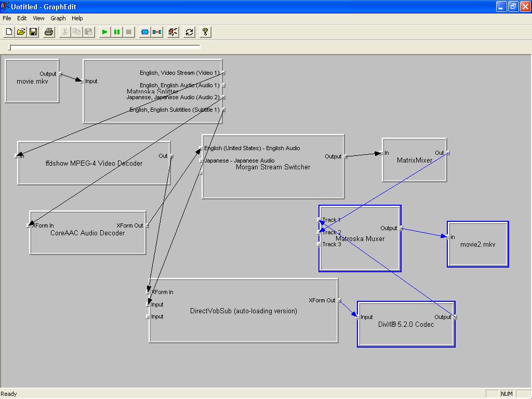The height and width of the screenshot is (399, 532).
Task: Click the Insert Filter toolbar icon
Action: click(144, 32)
